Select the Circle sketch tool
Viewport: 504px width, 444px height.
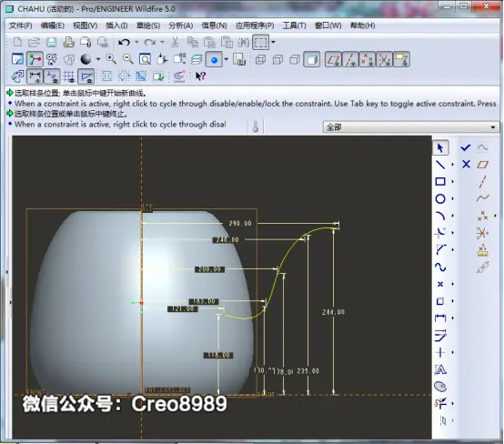[x=440, y=198]
